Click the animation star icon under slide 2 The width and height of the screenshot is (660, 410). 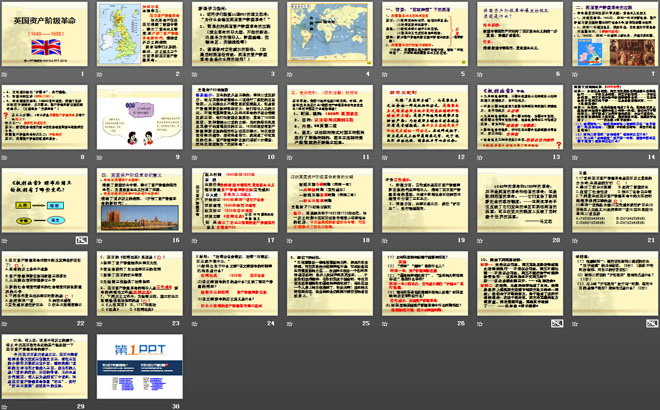[x=100, y=75]
